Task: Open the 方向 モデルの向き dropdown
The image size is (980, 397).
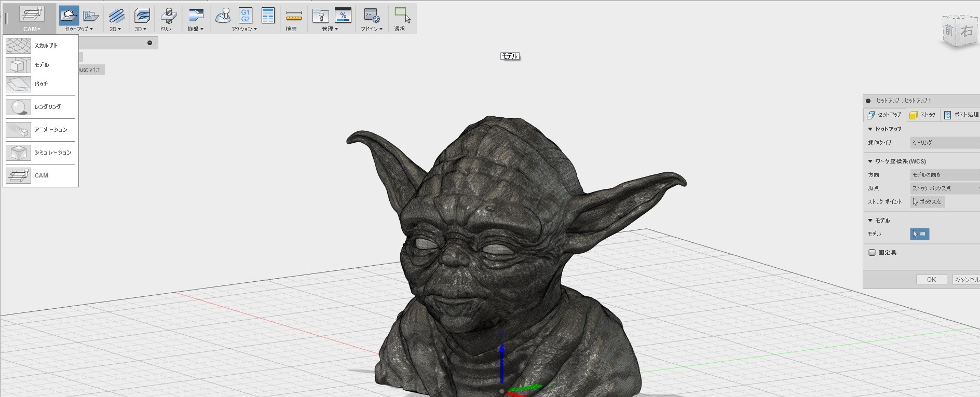Action: click(x=945, y=175)
